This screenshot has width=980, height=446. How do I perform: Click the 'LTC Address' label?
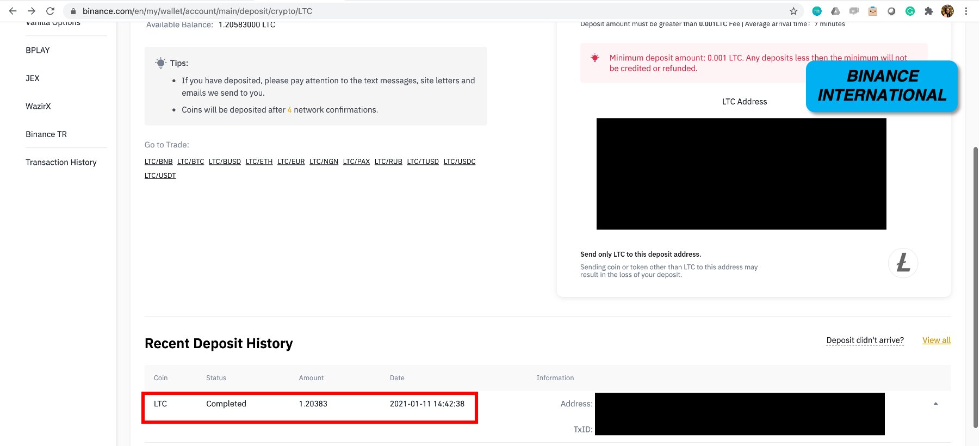tap(745, 102)
